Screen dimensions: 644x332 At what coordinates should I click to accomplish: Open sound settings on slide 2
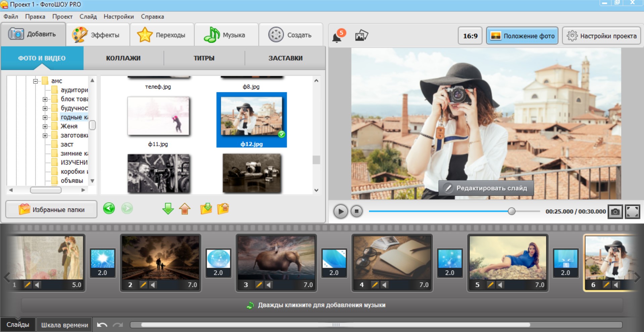tap(153, 285)
